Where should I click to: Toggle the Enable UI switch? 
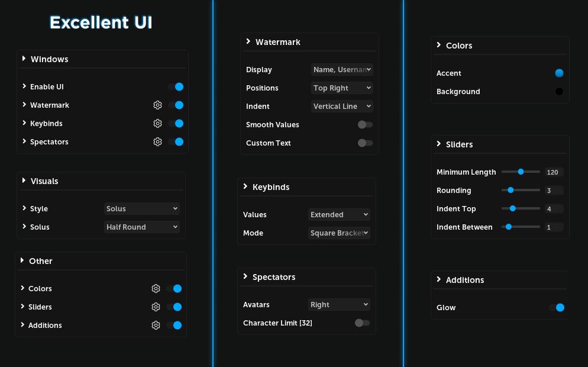(176, 87)
